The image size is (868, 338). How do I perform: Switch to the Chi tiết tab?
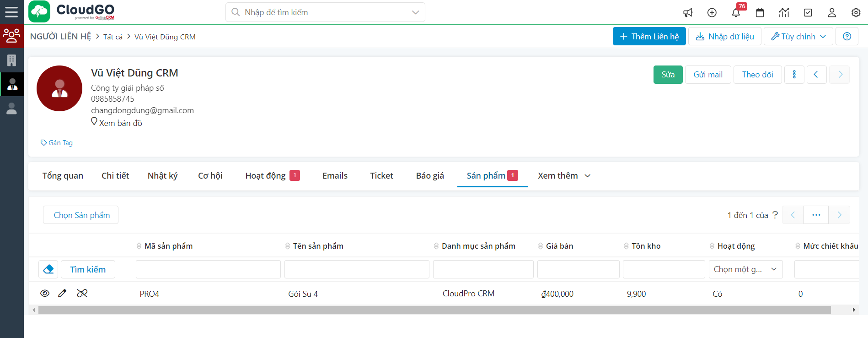tap(115, 176)
